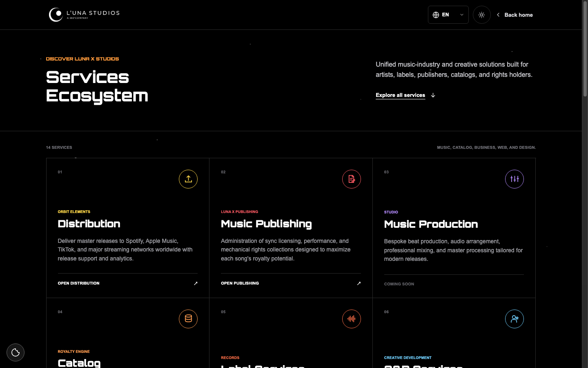Screen dimensions: 588x368
Task: Click the arrow icon next to Open Publishing
Action: tap(359, 283)
